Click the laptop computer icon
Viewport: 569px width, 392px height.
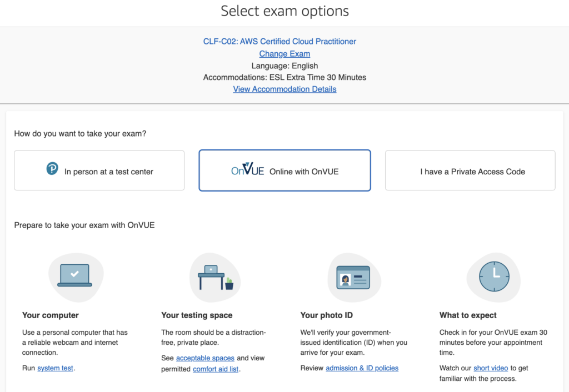pyautogui.click(x=74, y=275)
